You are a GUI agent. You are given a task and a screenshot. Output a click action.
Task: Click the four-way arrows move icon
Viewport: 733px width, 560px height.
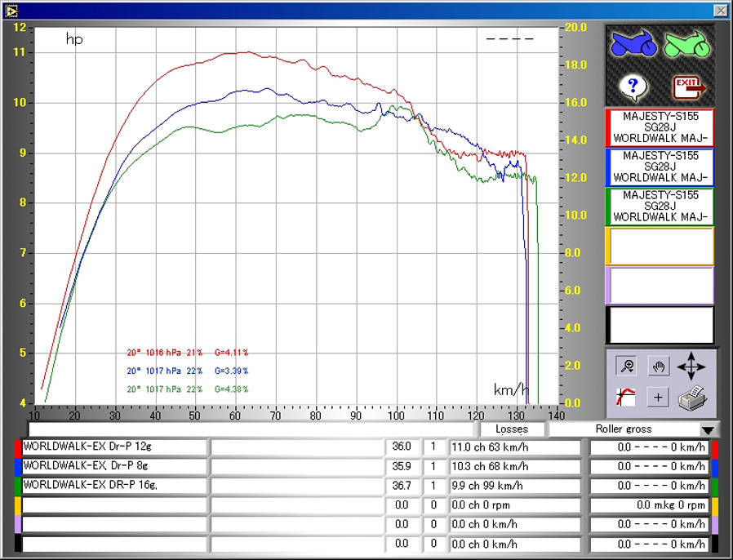tap(691, 366)
